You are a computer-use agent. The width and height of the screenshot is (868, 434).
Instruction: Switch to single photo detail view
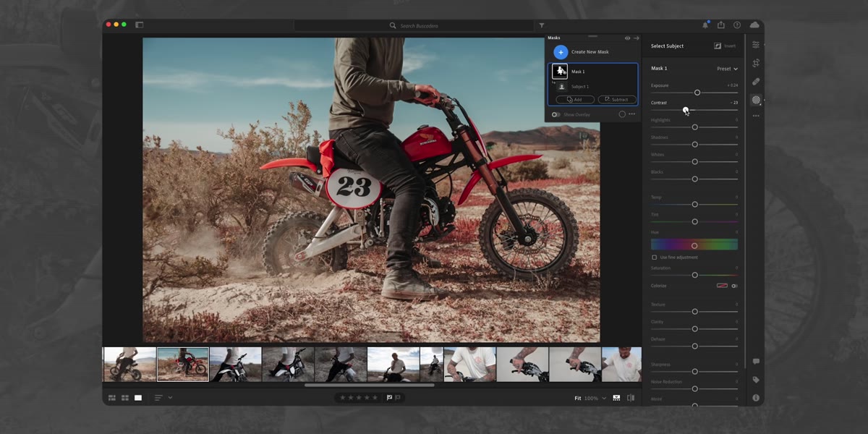[x=138, y=398]
